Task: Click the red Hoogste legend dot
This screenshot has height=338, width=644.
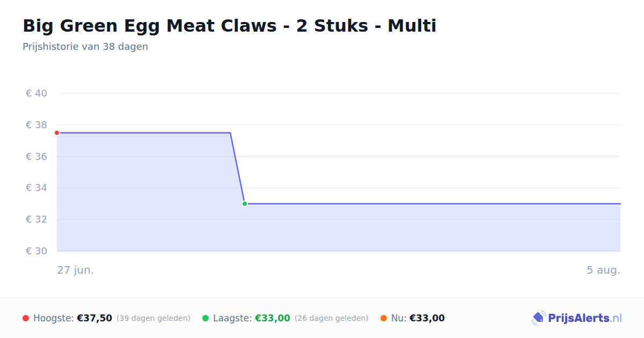Action: (x=26, y=318)
